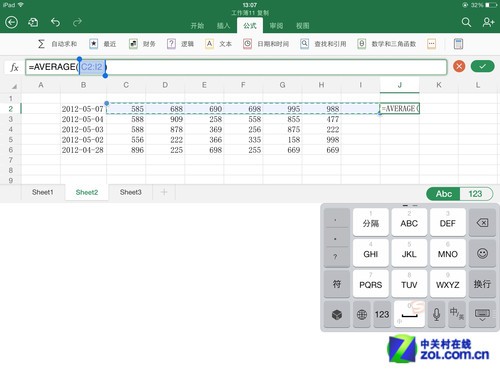Confirm formula with green checkmark
Screen dimensions: 500x375
tap(482, 66)
